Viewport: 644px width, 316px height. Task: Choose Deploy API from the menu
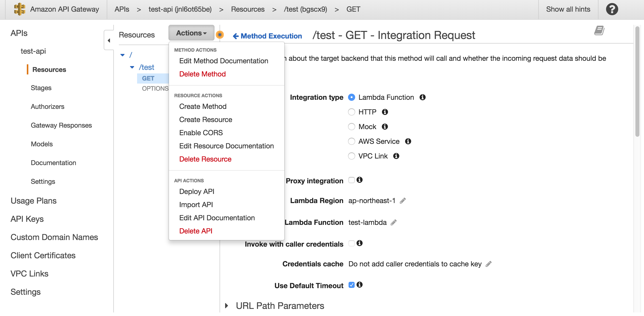pos(197,191)
